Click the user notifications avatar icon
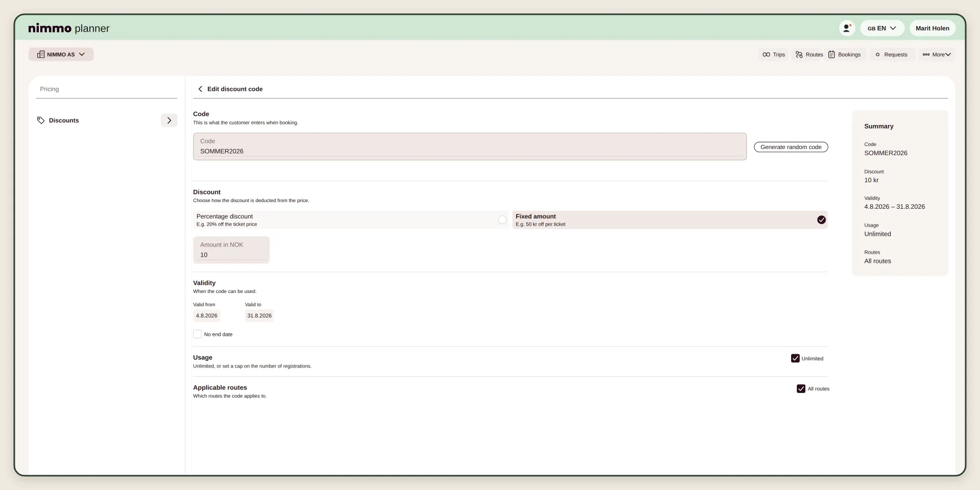 click(847, 28)
